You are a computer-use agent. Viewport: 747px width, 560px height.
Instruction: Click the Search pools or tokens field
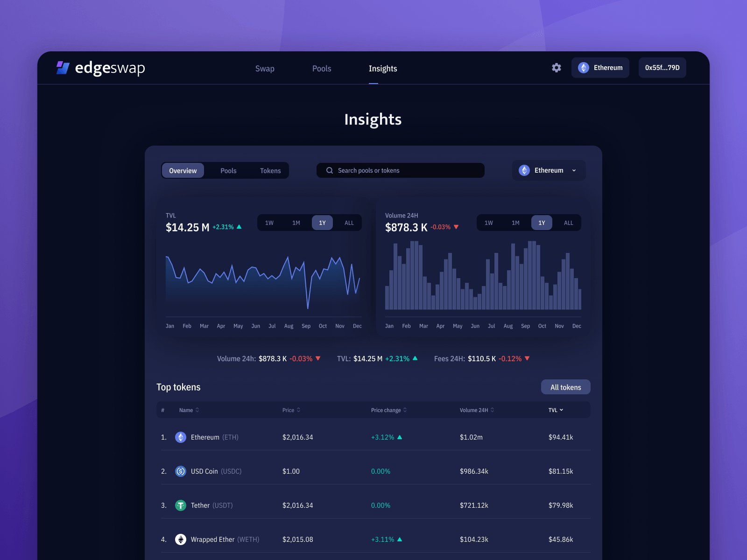[x=401, y=170]
